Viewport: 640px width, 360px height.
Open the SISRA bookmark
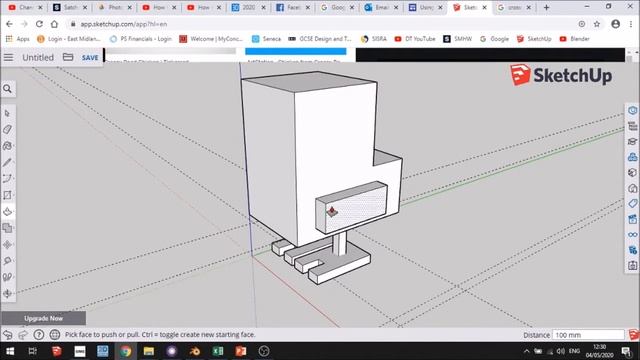tap(373, 39)
